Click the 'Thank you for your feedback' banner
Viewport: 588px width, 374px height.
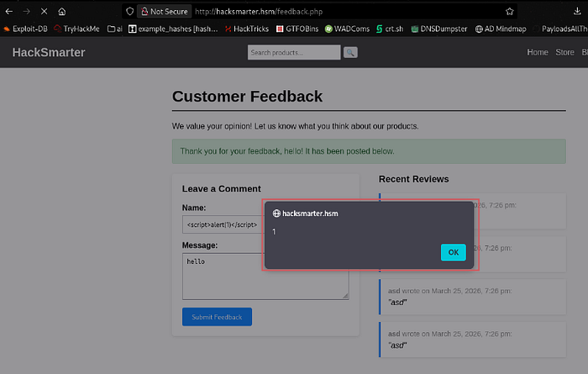(369, 151)
